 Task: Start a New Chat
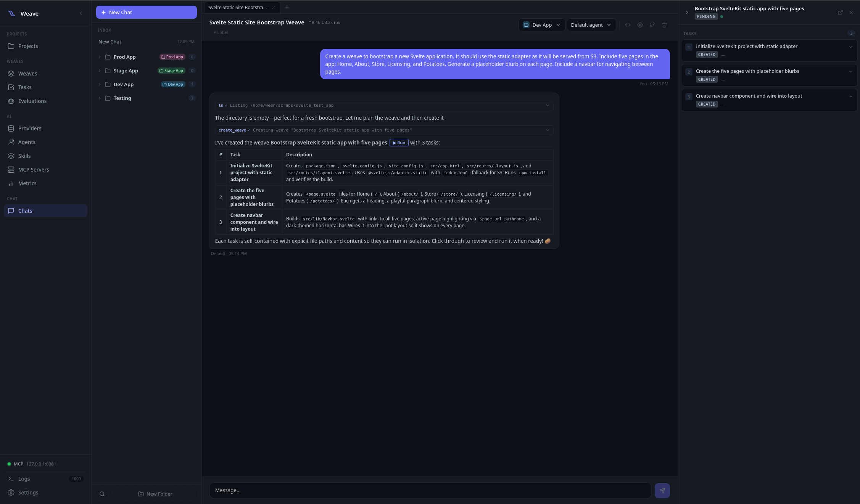pos(147,12)
